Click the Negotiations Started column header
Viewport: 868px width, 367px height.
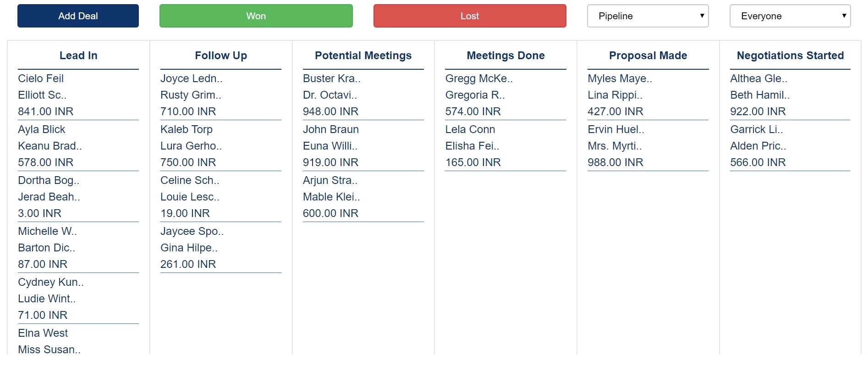tap(790, 56)
